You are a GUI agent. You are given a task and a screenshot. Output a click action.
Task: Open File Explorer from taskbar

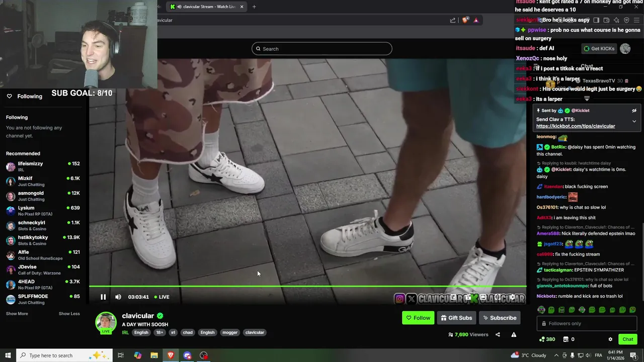154,355
